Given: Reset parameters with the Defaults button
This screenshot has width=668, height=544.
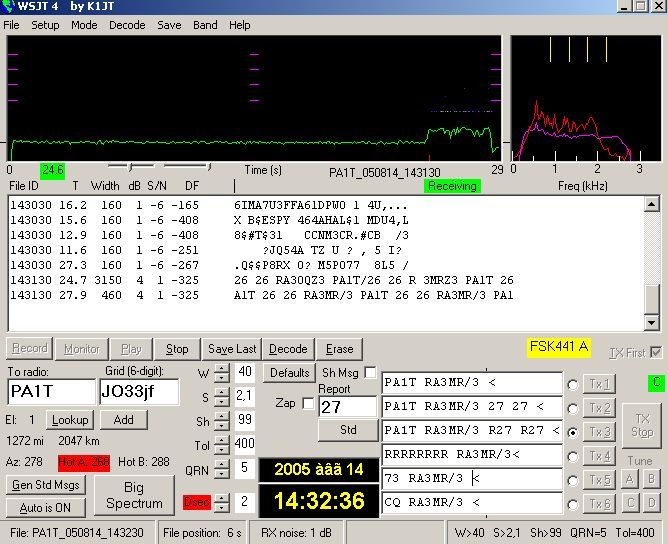Looking at the screenshot, I should coord(289,373).
